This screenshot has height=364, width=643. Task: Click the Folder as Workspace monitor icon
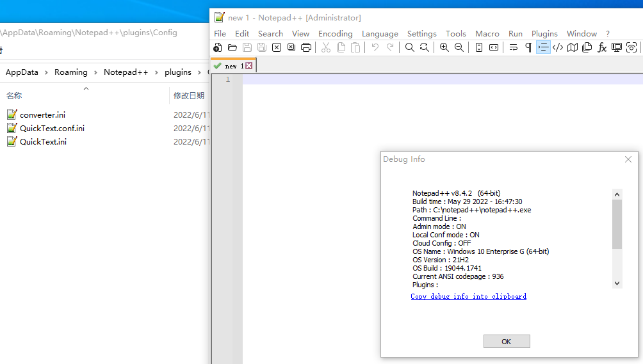point(617,47)
